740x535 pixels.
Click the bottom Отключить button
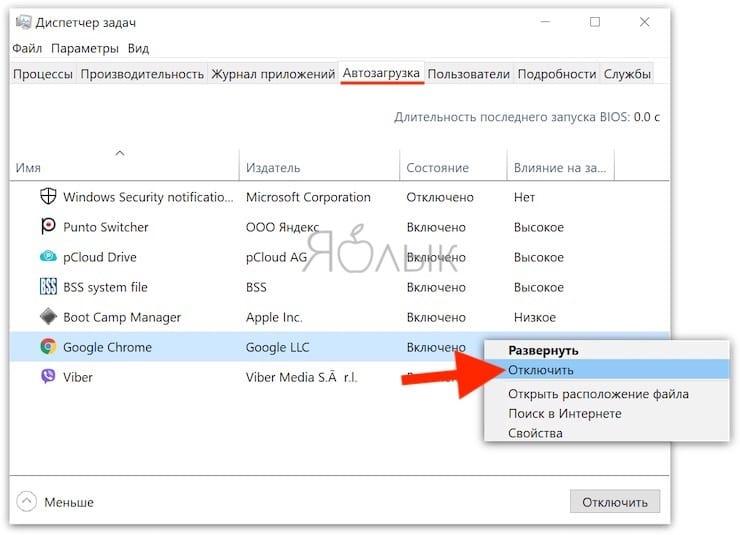click(x=614, y=502)
